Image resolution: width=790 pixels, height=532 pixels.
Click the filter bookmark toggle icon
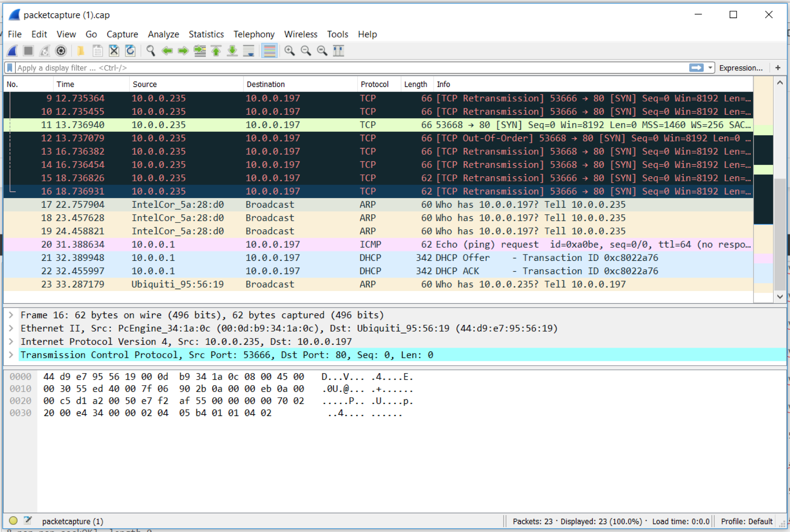10,68
